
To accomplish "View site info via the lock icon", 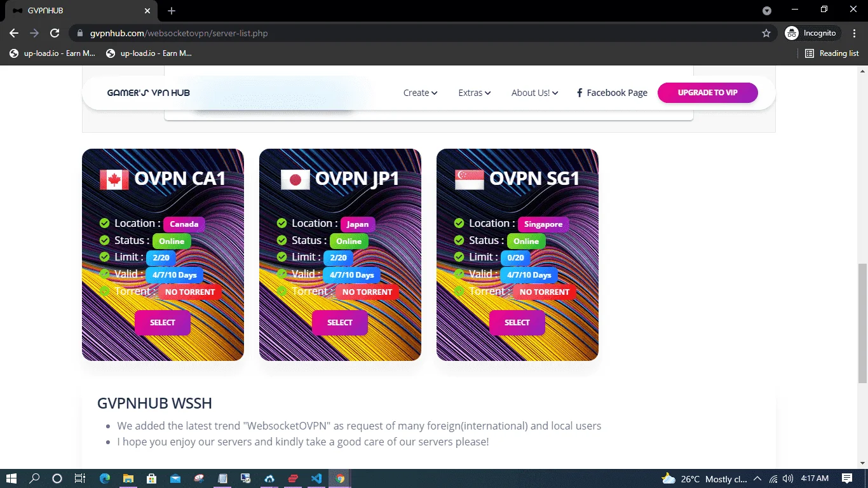I will coord(80,33).
